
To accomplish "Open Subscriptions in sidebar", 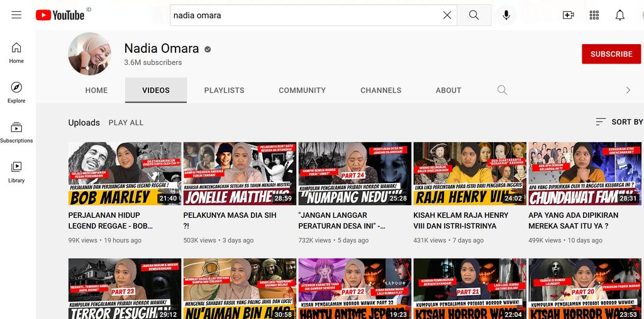I will pos(16,132).
